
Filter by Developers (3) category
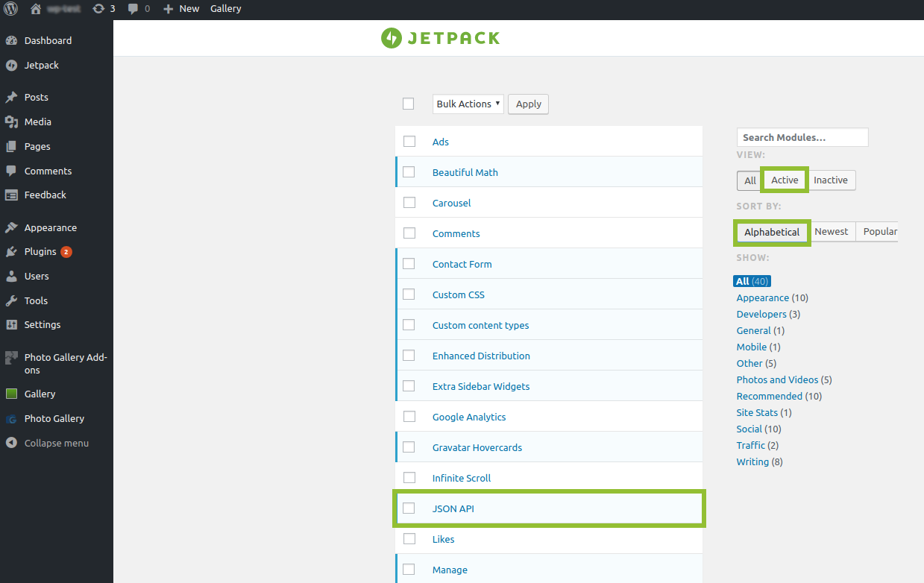(x=769, y=314)
